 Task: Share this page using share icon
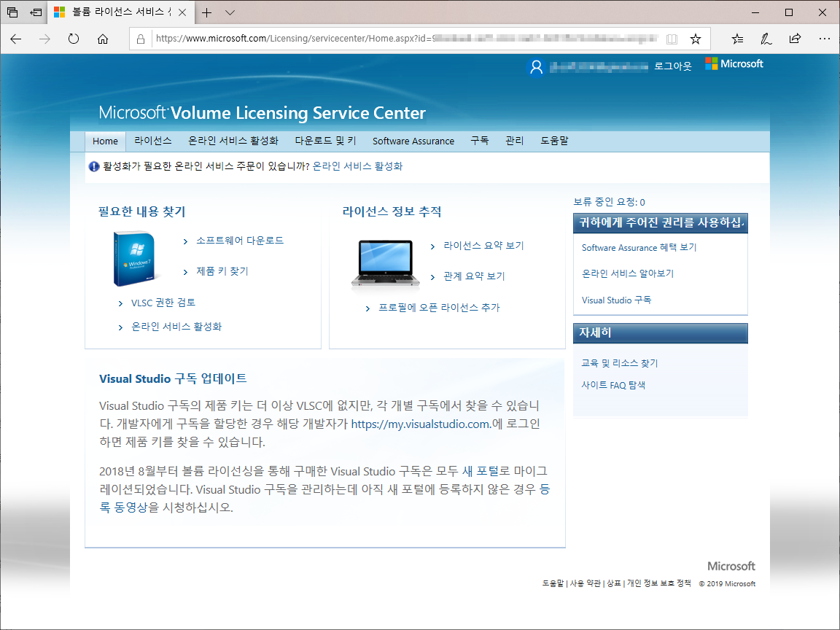(x=795, y=39)
